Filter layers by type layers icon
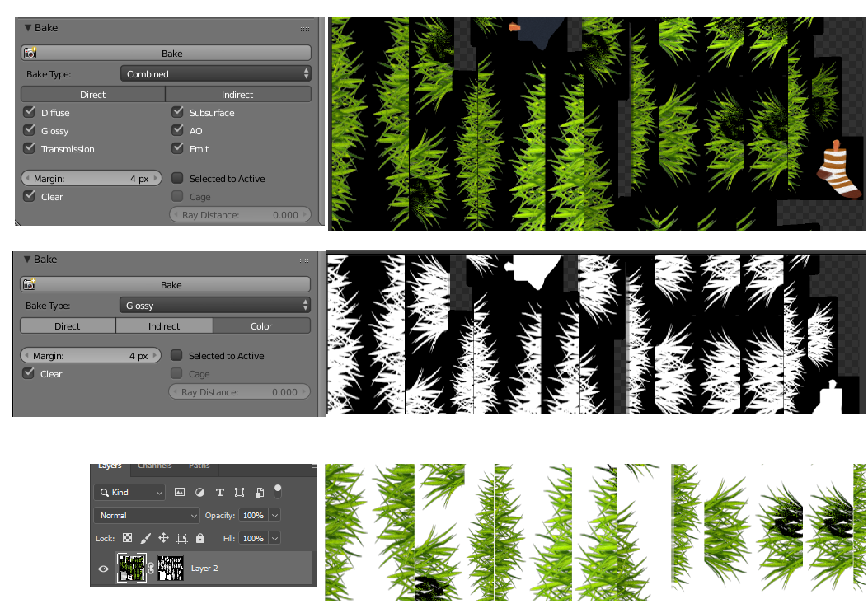 [219, 492]
